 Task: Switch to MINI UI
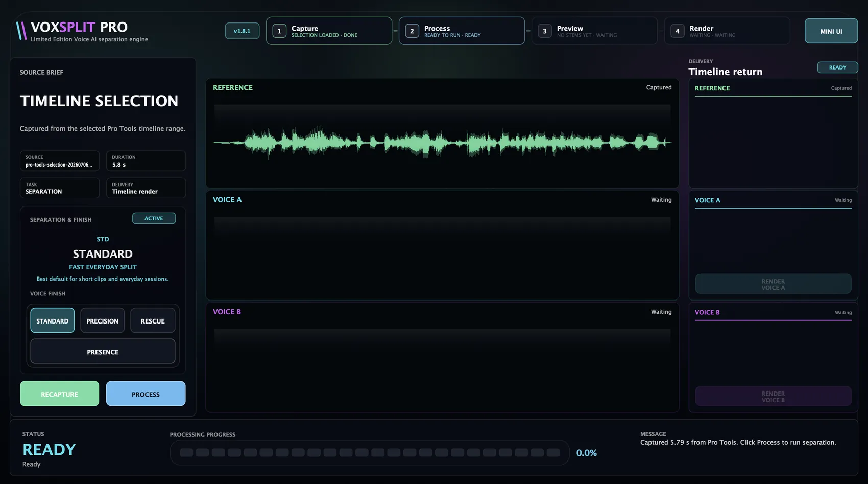click(x=831, y=31)
